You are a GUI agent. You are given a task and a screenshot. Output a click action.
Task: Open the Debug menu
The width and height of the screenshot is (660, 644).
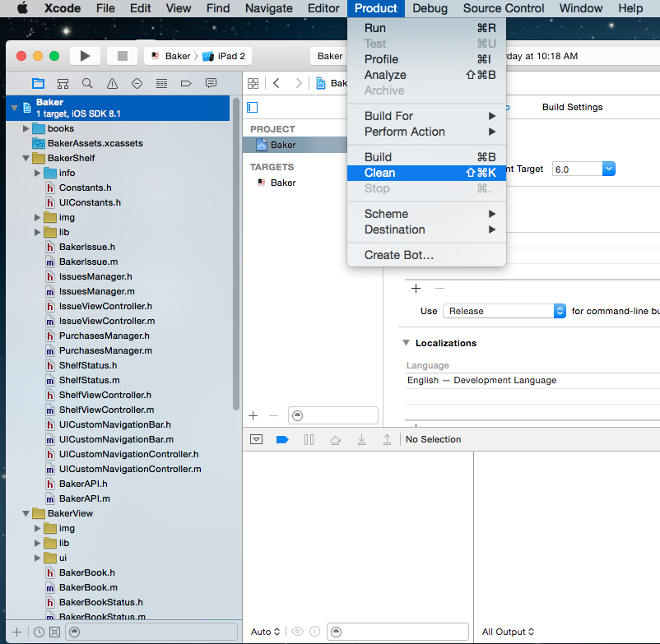point(430,8)
